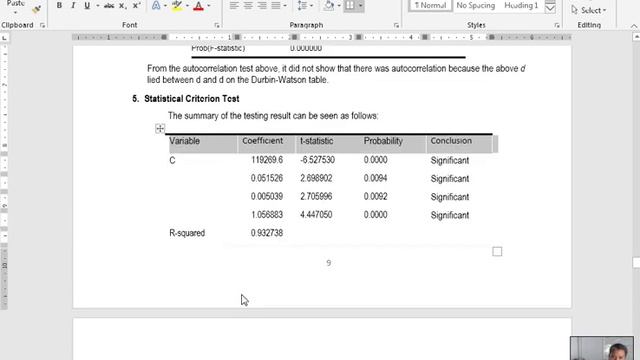Screen dimensions: 640x360
Task: Click the t-statistic cell 4.447050
Action: tap(316, 215)
